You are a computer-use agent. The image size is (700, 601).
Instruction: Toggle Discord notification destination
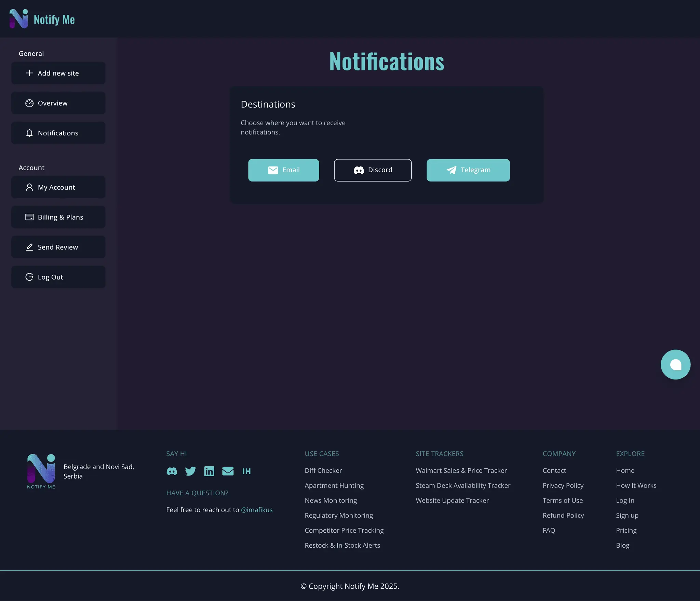click(373, 170)
